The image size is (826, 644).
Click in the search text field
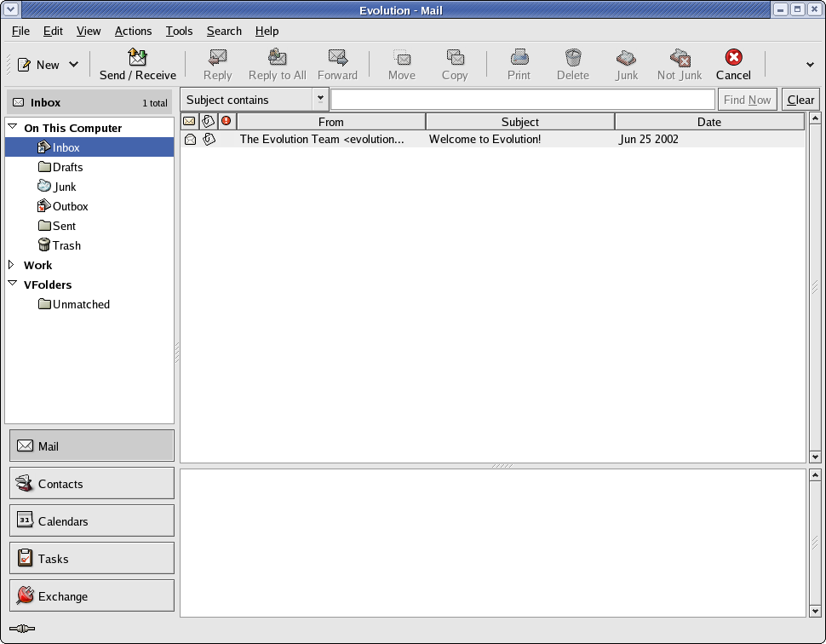click(522, 100)
